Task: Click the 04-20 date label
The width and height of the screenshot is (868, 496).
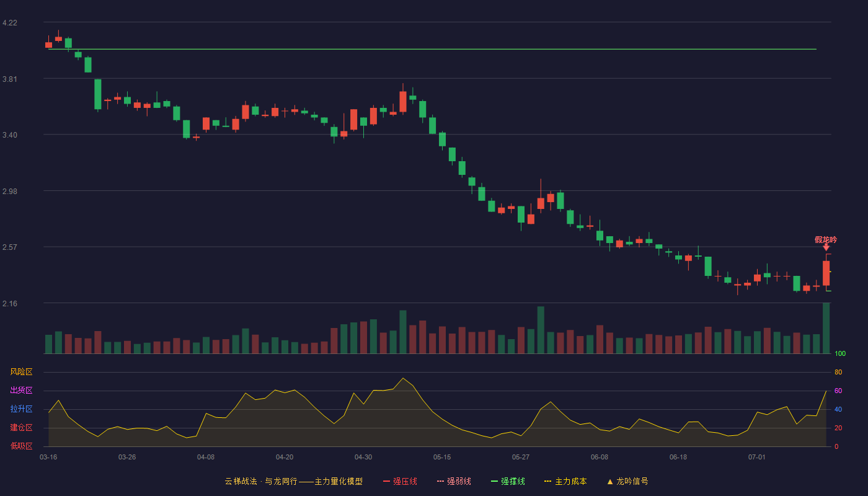Action: (x=285, y=457)
